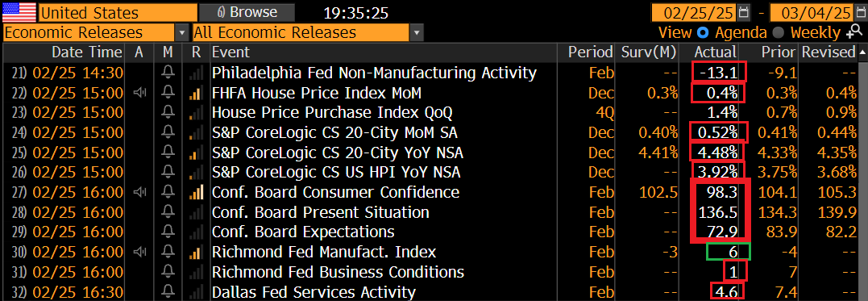
Task: Click the United States country input field
Action: pyautogui.click(x=118, y=11)
